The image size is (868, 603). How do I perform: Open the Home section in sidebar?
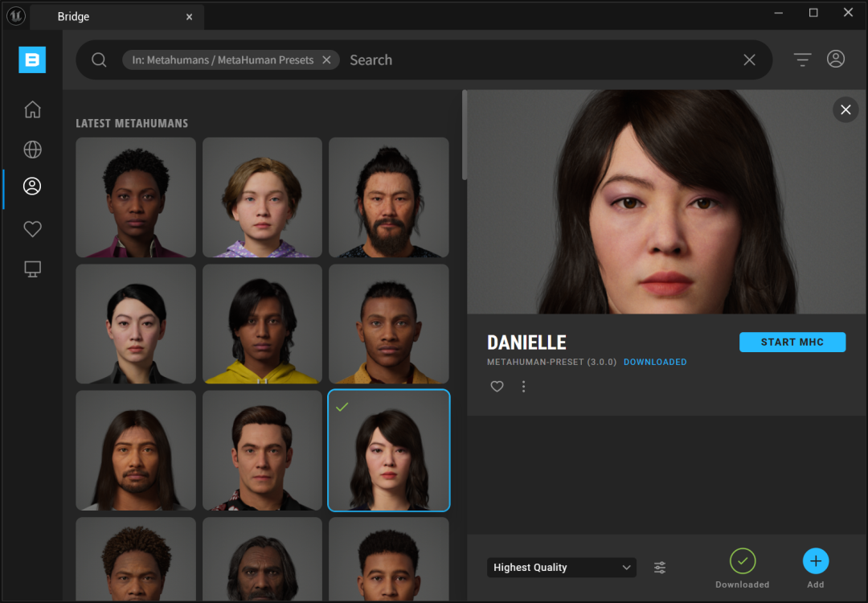(33, 109)
